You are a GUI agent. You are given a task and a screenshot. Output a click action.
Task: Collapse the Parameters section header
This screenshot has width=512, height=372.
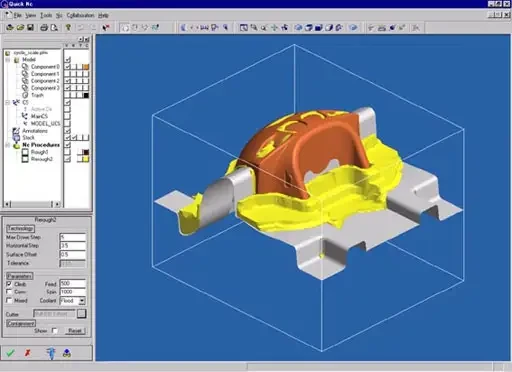[20, 276]
